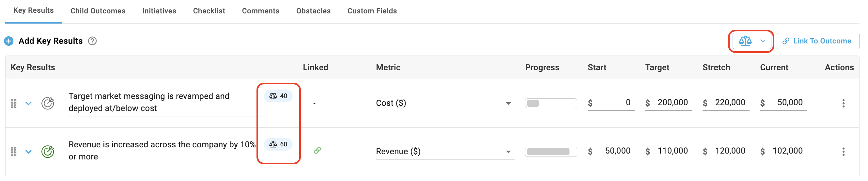Click the weight 40 badge
The image size is (868, 181).
278,96
